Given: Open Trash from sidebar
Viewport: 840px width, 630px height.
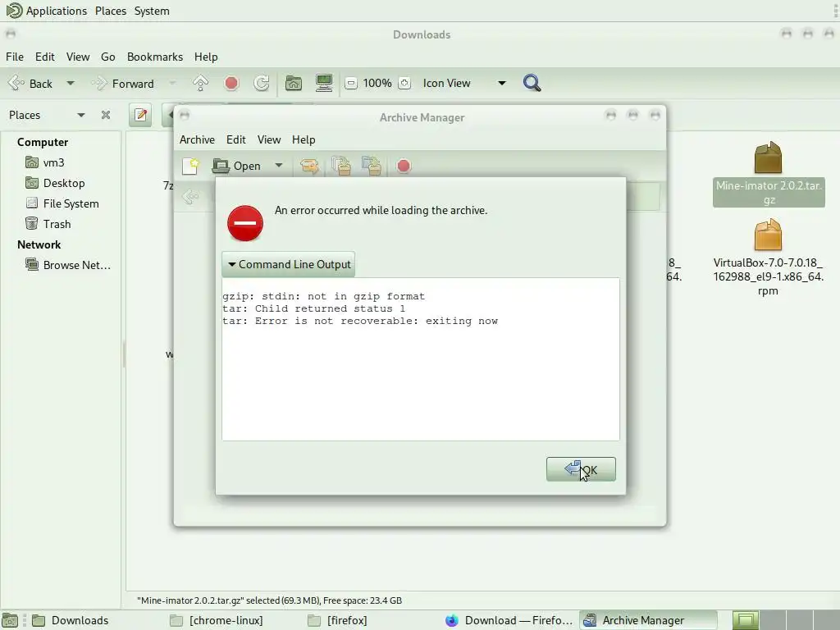Looking at the screenshot, I should [57, 224].
